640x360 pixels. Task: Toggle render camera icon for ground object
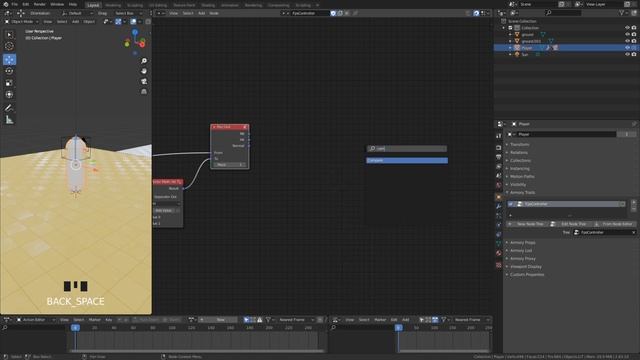click(634, 34)
